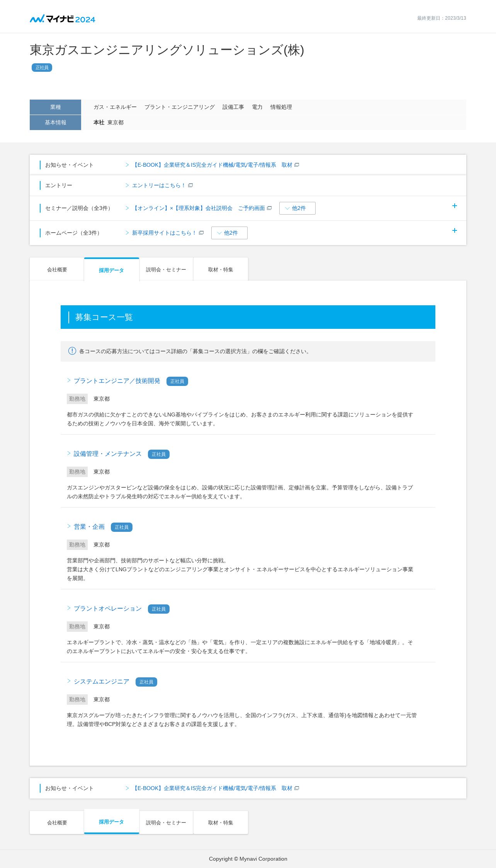Click the 正社員 badge under the company name
496x868 pixels.
[x=42, y=68]
